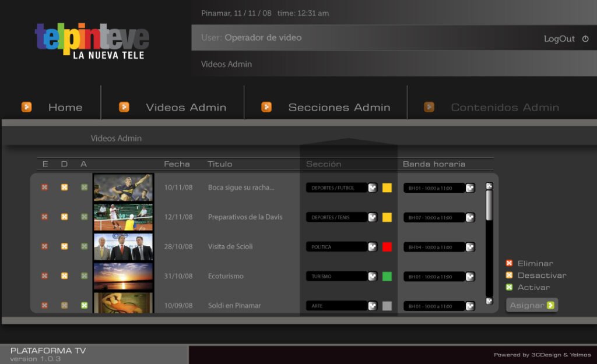
Task: Open the Contenidos Admin menu item
Action: coord(505,108)
